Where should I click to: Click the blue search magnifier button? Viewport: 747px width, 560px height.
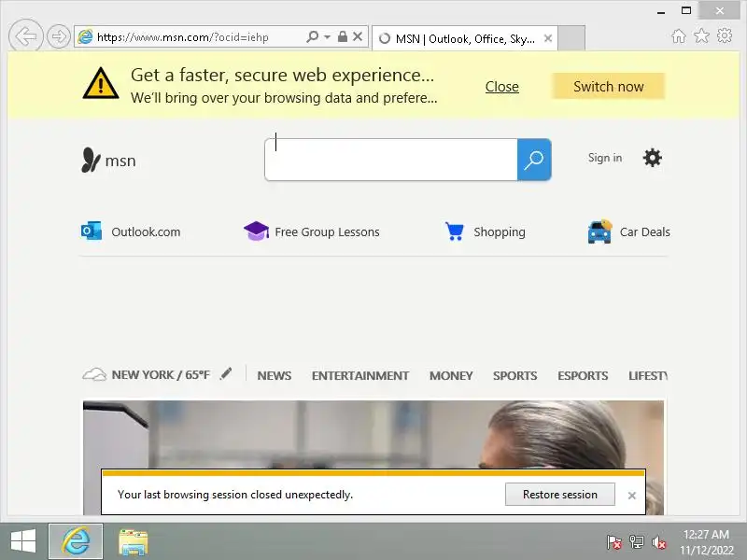point(534,160)
